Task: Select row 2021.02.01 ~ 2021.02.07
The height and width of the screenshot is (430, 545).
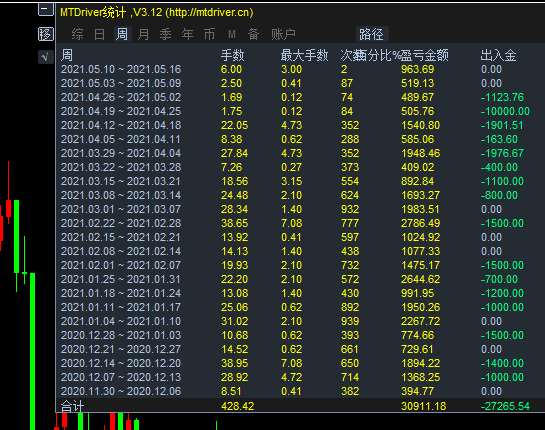Action: (x=300, y=265)
